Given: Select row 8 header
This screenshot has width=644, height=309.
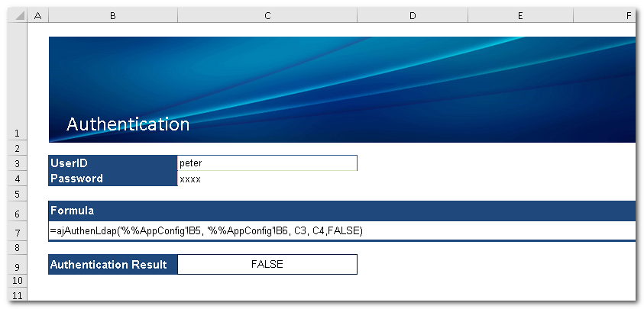Looking at the screenshot, I should pyautogui.click(x=18, y=247).
